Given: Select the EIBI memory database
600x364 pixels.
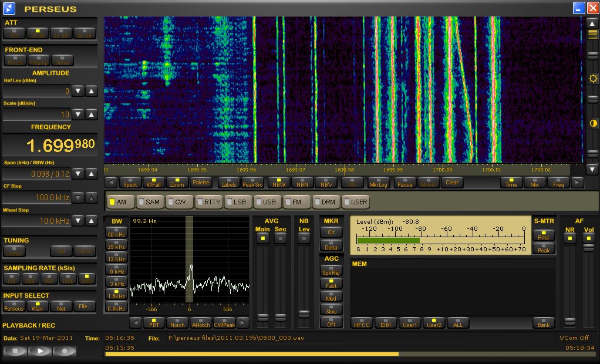Looking at the screenshot, I should click(x=386, y=323).
